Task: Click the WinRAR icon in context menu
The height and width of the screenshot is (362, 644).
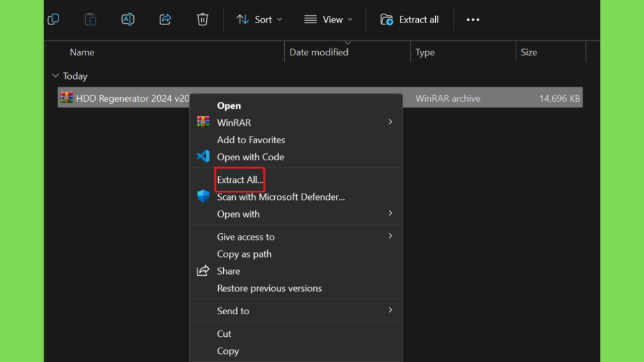Action: (x=203, y=123)
